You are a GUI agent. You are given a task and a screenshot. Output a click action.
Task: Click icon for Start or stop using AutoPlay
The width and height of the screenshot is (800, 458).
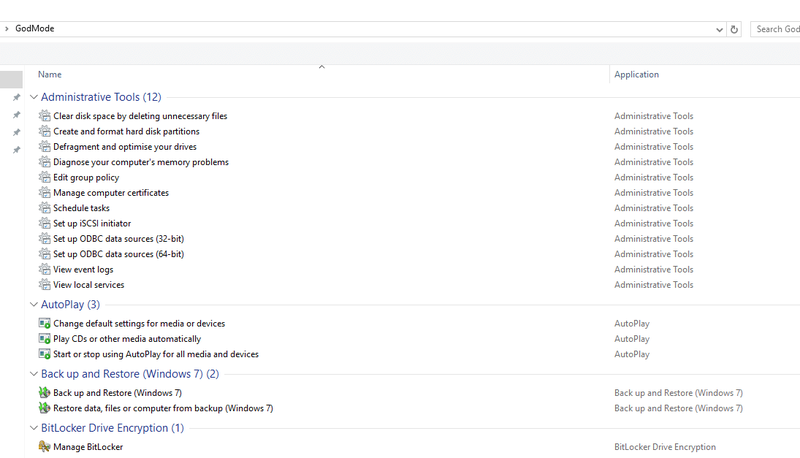click(45, 354)
